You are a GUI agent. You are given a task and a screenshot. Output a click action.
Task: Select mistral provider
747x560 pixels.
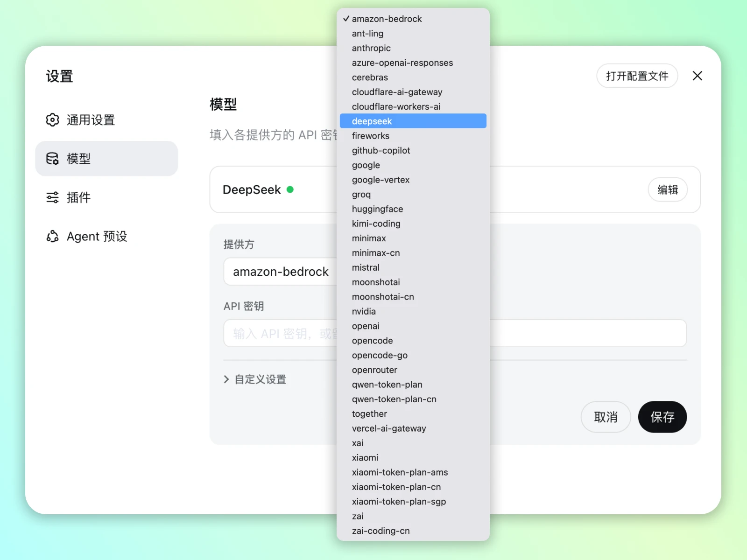click(x=413, y=267)
